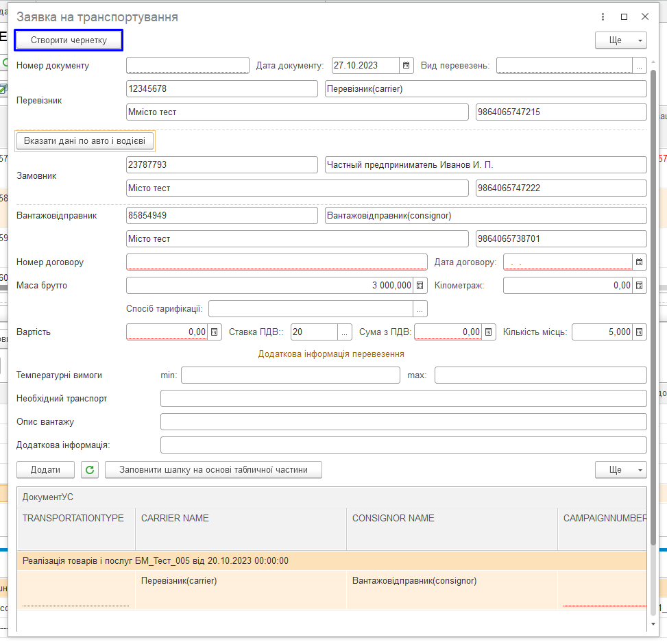Open selection for Ставка ПДВ field
This screenshot has height=644, width=667.
[345, 332]
